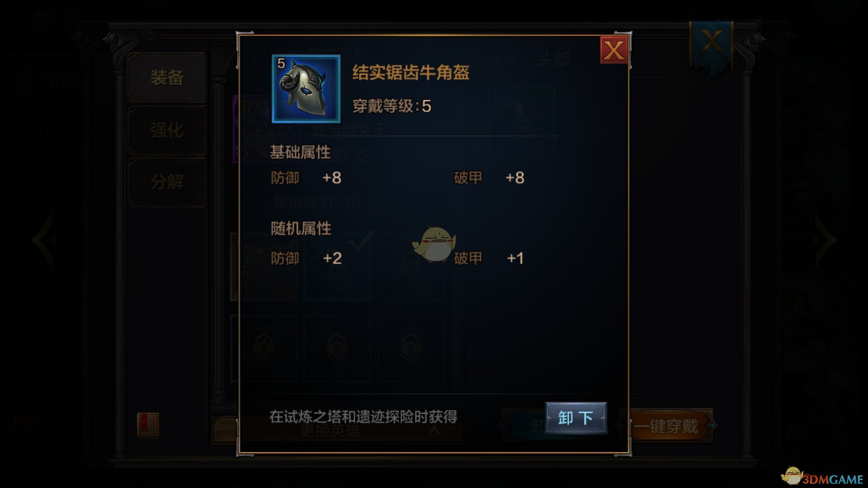The height and width of the screenshot is (488, 868).
Task: Select the checked helmet inventory slot
Action: [338, 267]
